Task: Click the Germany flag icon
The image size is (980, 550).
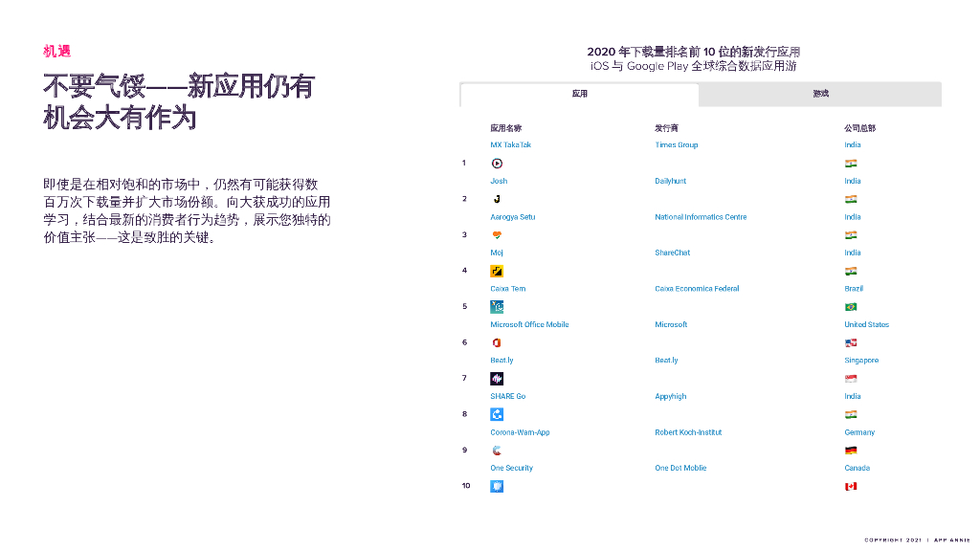Action: pos(851,451)
